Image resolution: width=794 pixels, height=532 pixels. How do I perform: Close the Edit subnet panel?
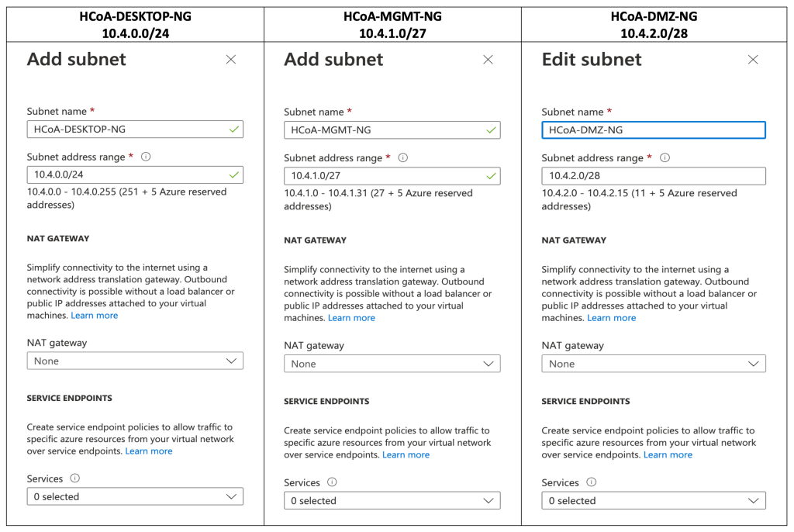752,60
